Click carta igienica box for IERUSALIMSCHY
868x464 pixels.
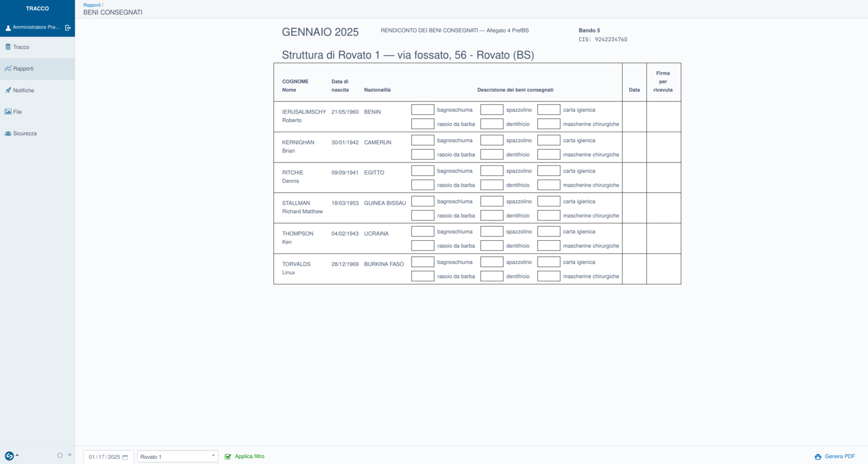point(549,110)
